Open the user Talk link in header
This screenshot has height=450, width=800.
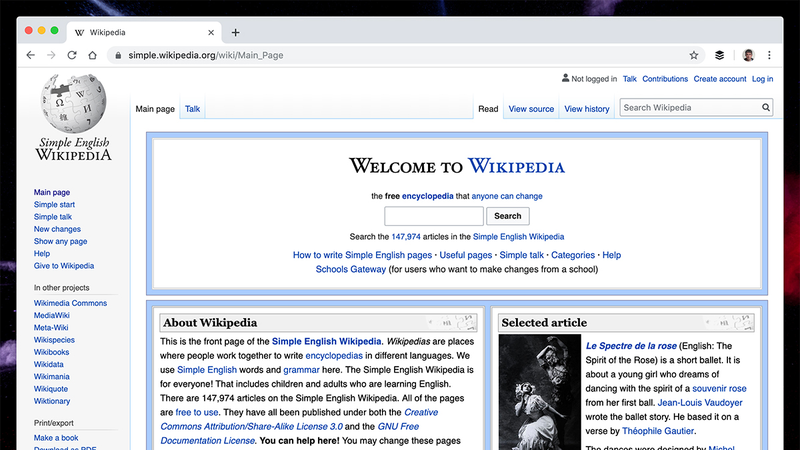[630, 79]
